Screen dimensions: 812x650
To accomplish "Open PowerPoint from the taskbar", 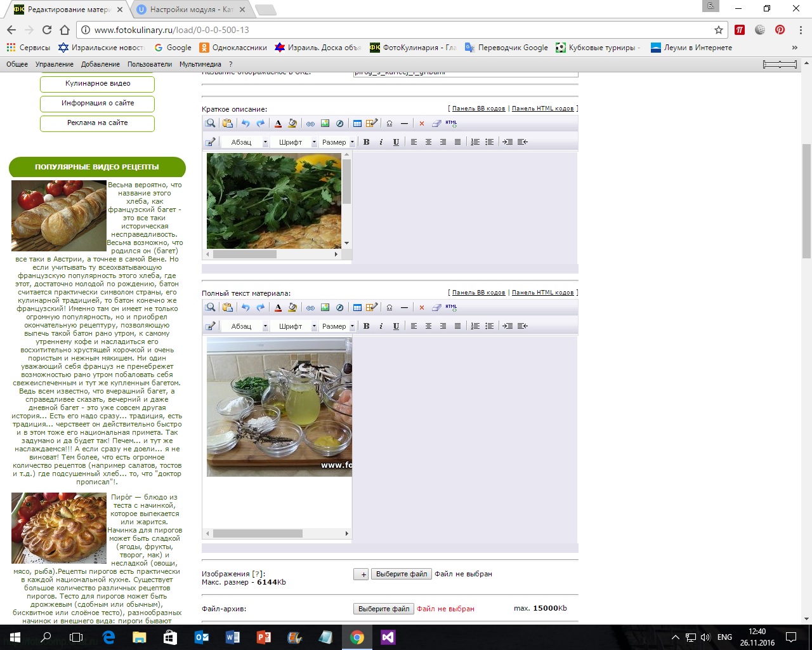I will point(264,637).
